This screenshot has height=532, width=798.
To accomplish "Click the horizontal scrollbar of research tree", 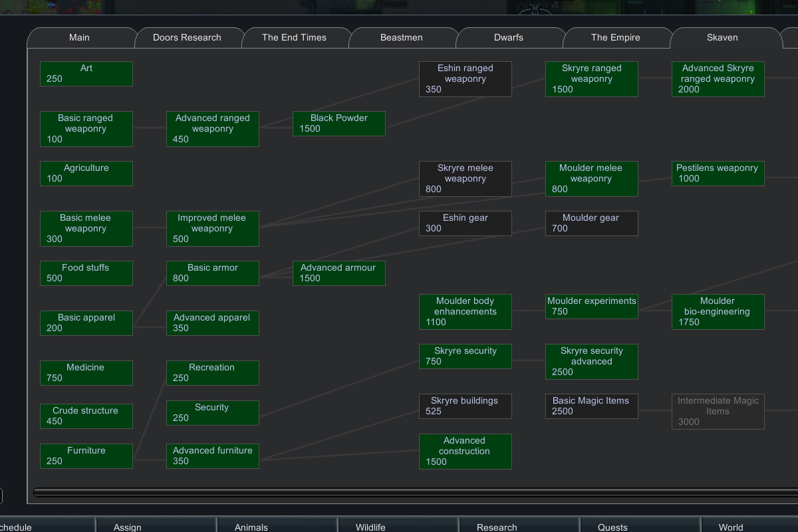I will point(416,493).
